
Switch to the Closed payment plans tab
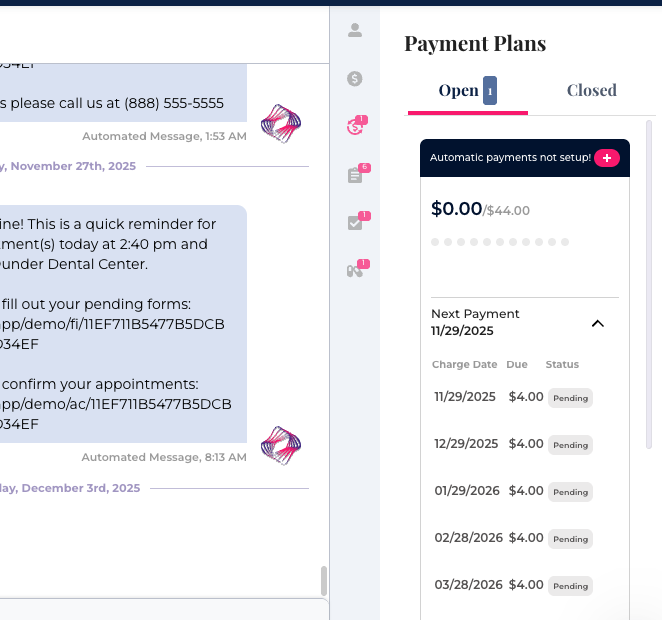click(x=592, y=90)
